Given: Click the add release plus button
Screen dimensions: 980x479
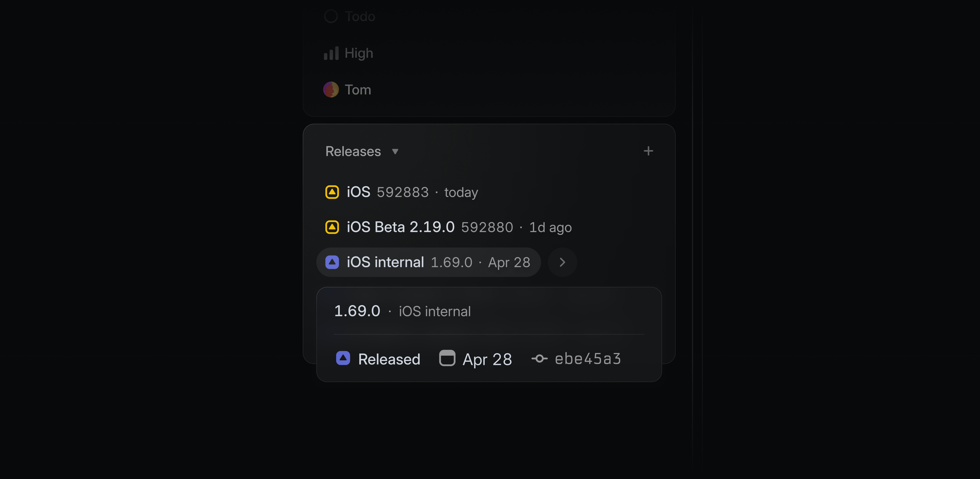Looking at the screenshot, I should [648, 151].
